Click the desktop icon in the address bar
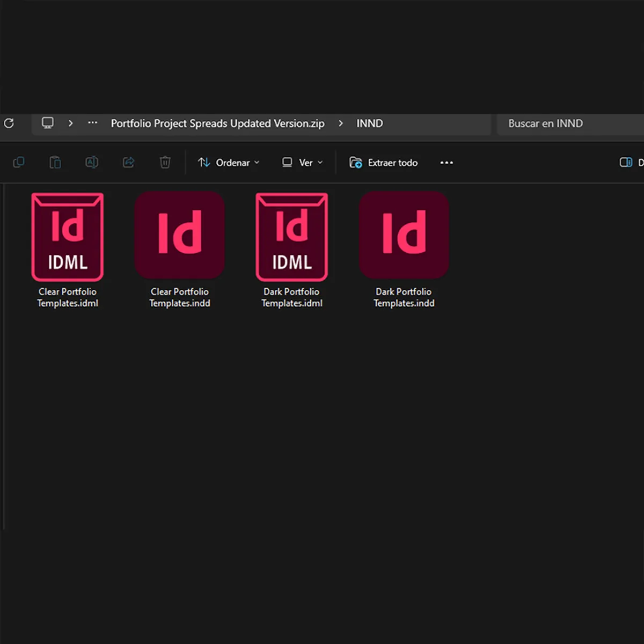The height and width of the screenshot is (644, 644). click(48, 123)
